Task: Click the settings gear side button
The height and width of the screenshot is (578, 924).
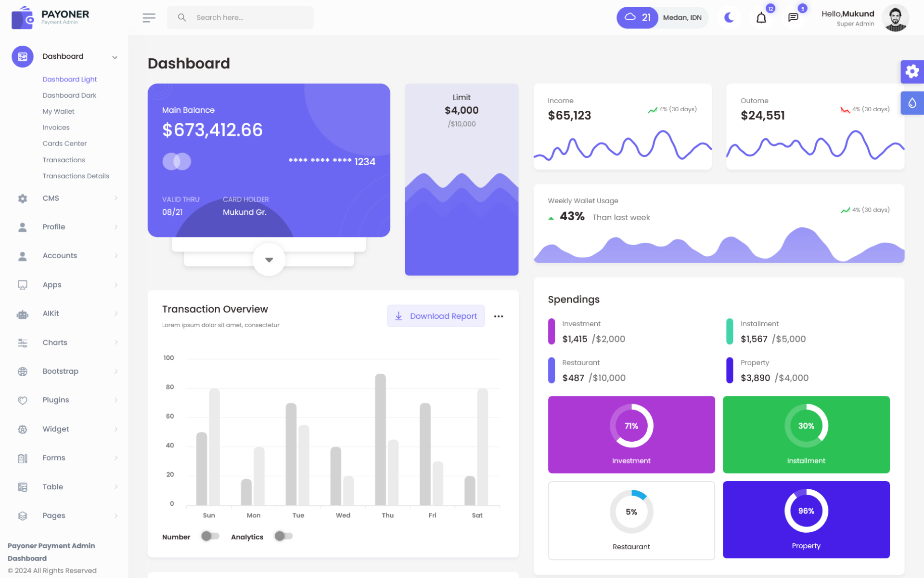Action: (x=912, y=72)
